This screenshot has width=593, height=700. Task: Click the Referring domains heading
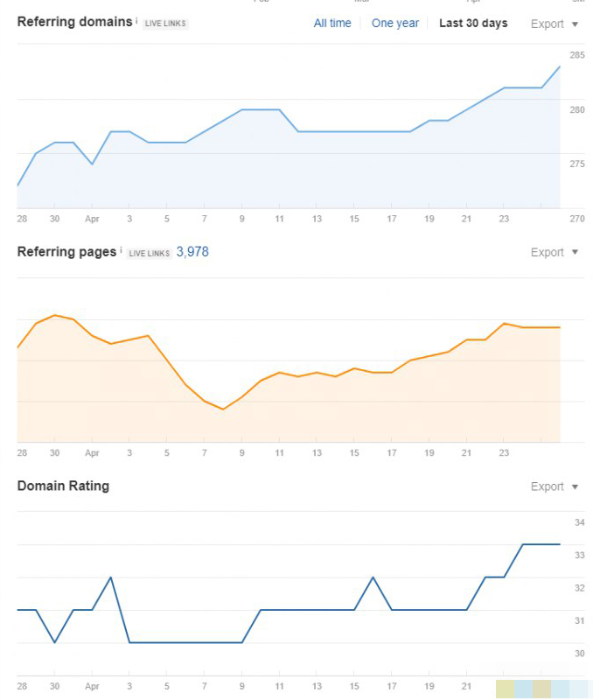(74, 21)
